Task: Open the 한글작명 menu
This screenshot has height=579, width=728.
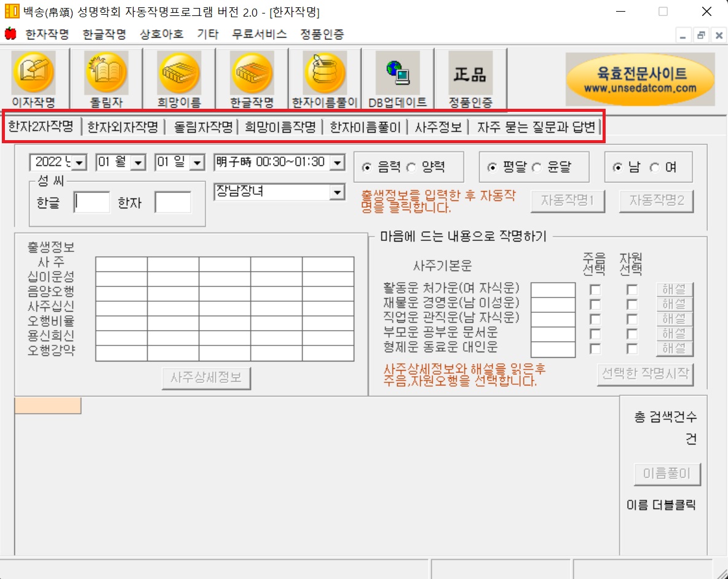Action: (x=105, y=34)
